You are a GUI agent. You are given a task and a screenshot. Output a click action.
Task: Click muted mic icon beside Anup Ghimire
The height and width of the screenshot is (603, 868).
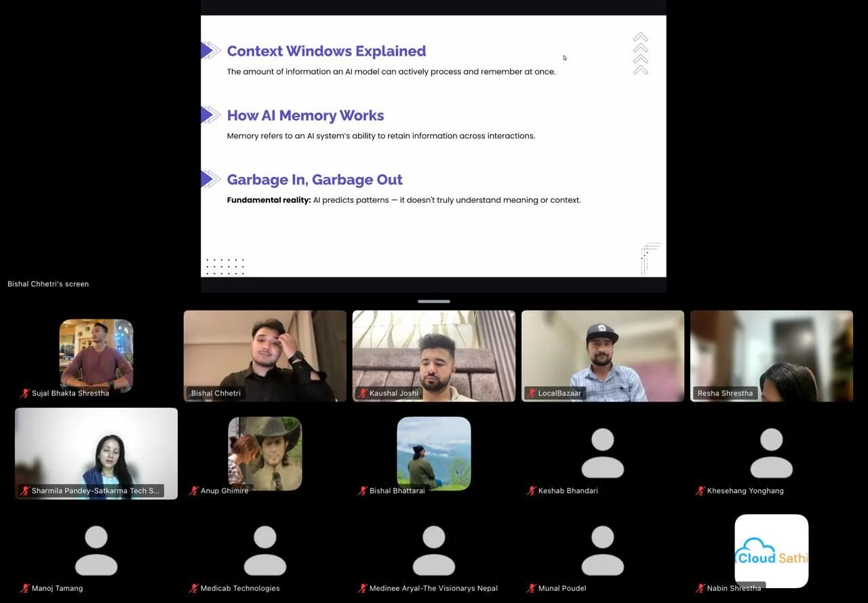pyautogui.click(x=194, y=491)
